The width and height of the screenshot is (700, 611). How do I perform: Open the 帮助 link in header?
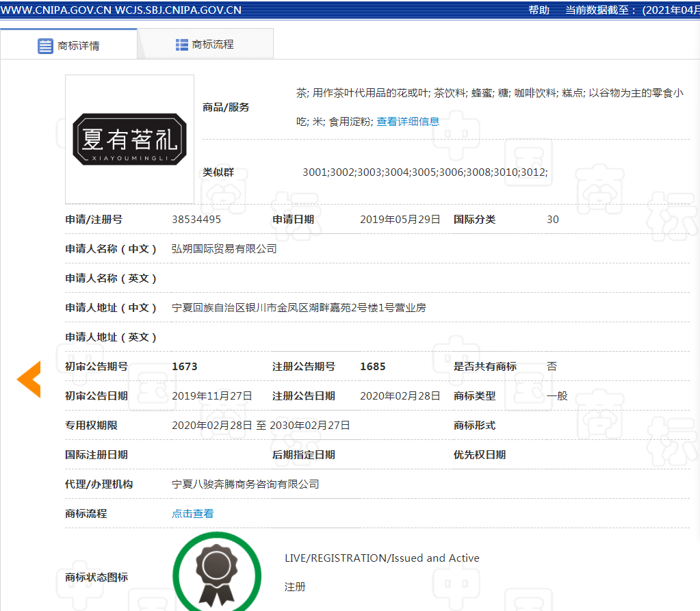[539, 10]
